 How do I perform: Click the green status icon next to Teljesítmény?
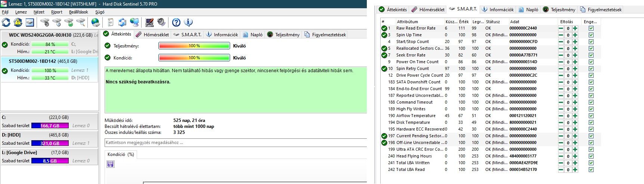(x=108, y=46)
